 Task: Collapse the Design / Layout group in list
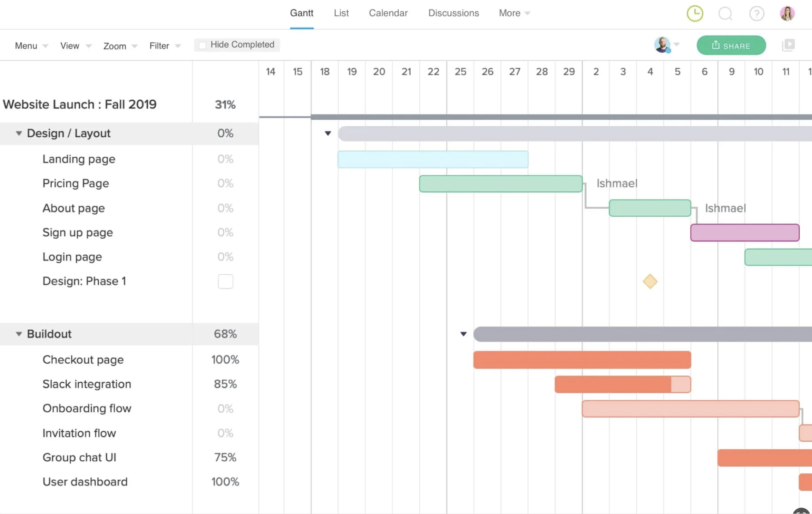pyautogui.click(x=19, y=133)
